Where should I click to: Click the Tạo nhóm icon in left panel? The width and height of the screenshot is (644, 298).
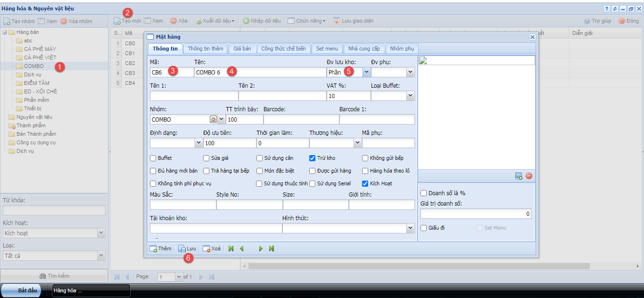coord(7,21)
